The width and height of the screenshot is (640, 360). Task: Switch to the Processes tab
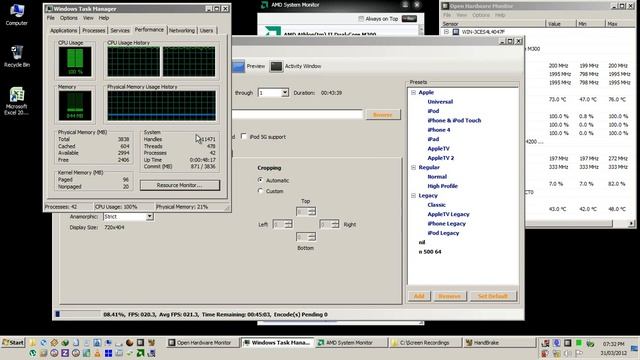(93, 31)
